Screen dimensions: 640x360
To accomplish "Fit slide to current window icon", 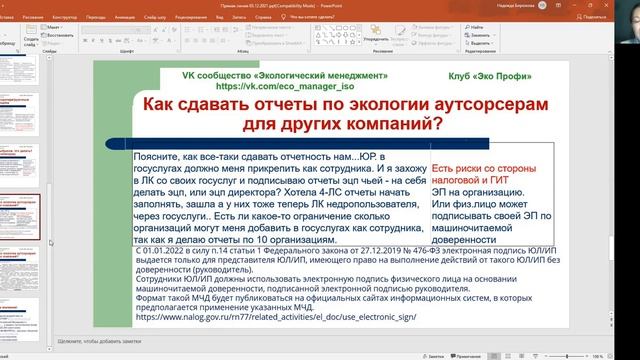I will (610, 356).
